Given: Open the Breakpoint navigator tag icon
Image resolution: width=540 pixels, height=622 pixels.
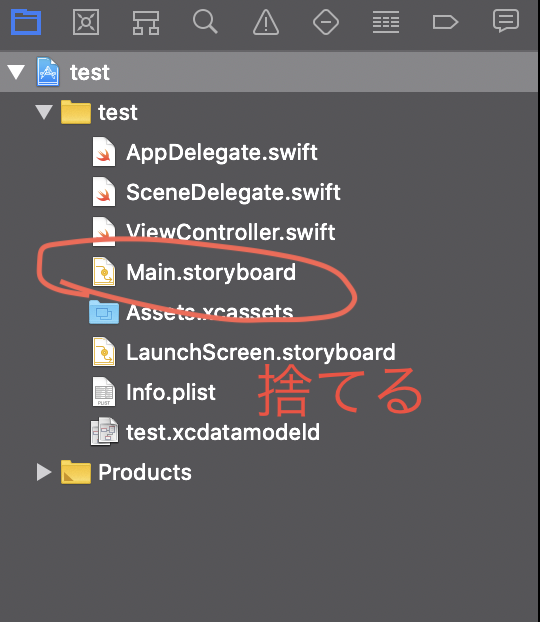Looking at the screenshot, I should click(445, 22).
